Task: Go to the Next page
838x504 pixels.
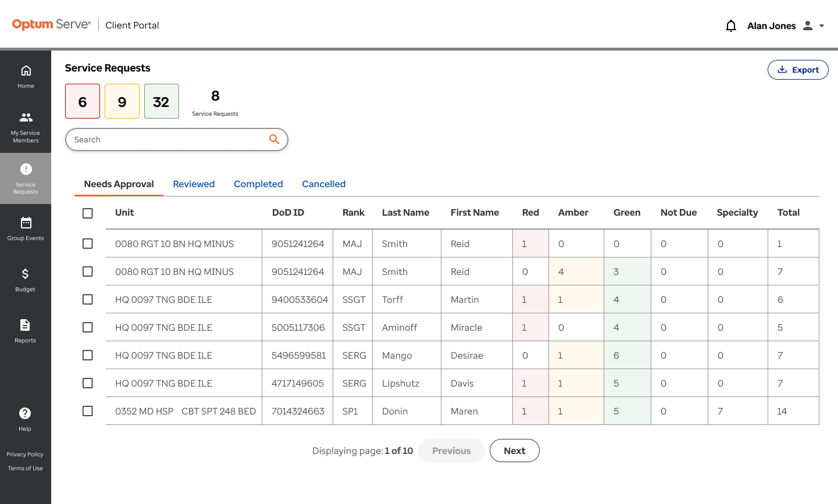Action: [x=515, y=451]
